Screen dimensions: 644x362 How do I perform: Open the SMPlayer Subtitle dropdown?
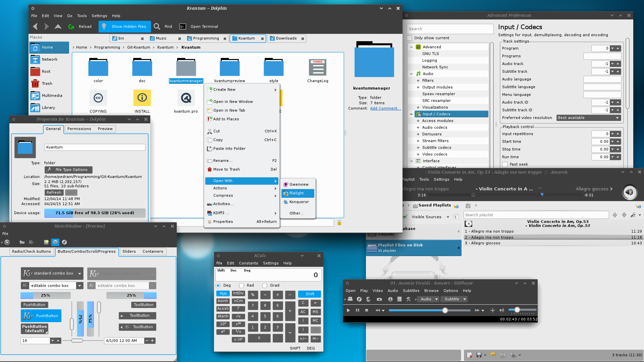[454, 299]
